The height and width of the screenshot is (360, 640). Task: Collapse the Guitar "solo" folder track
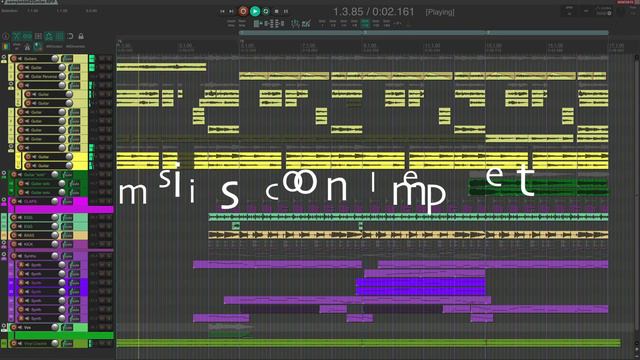pos(4,174)
